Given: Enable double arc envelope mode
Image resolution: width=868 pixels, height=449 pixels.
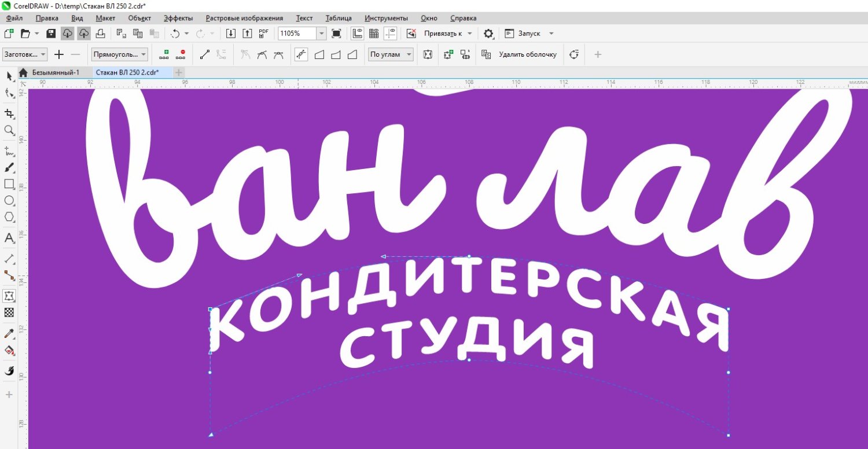Looking at the screenshot, I should coord(352,54).
